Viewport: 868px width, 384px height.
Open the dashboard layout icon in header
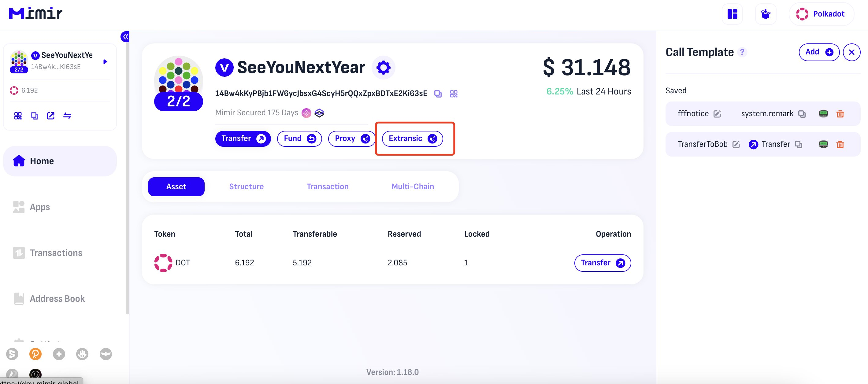[732, 14]
